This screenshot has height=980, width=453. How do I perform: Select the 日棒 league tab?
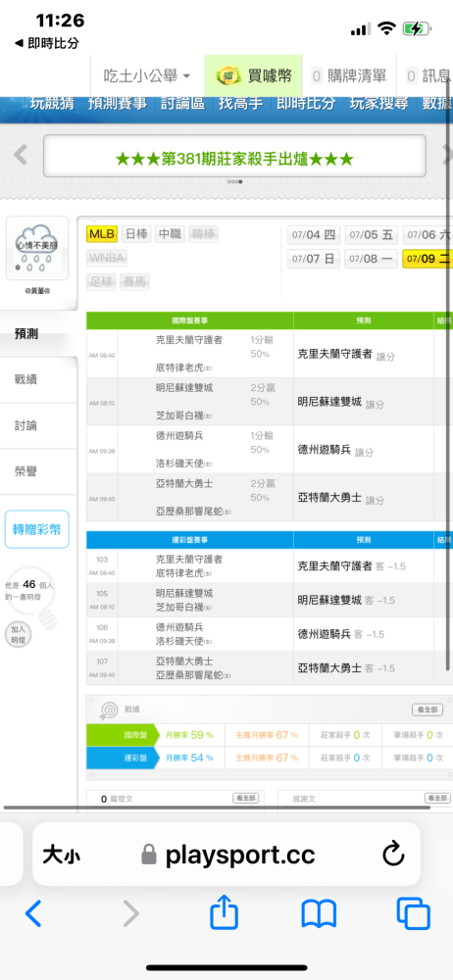click(x=135, y=234)
